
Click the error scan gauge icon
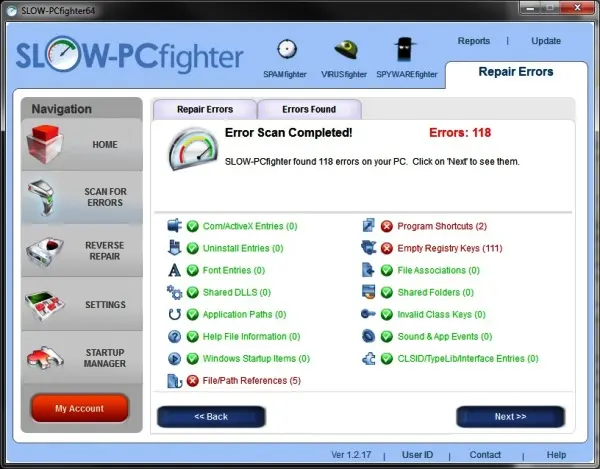tap(192, 151)
